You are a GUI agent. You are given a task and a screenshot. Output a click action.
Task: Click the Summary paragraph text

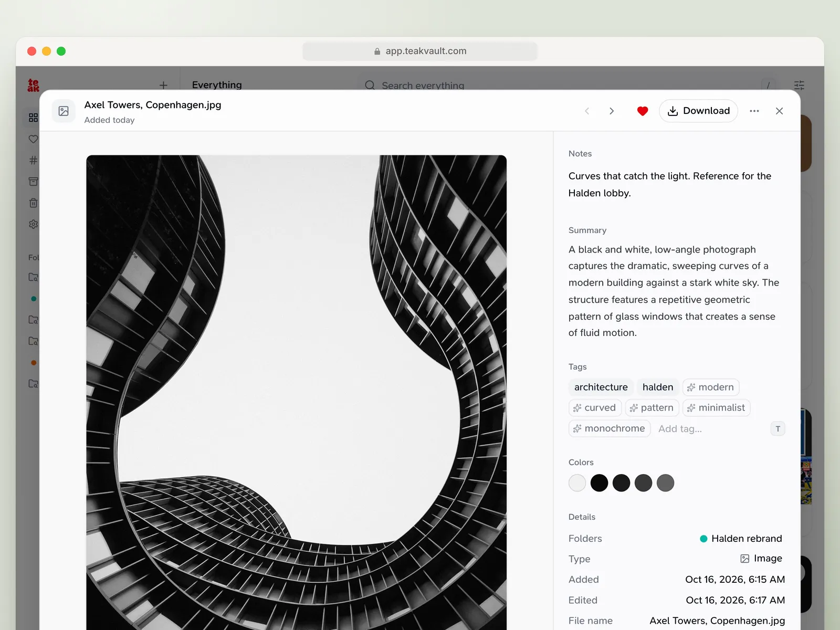pyautogui.click(x=674, y=291)
